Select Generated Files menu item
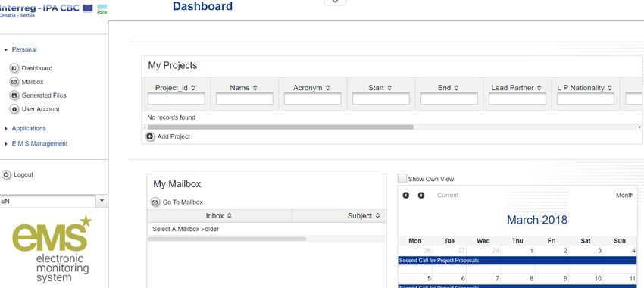Image resolution: width=644 pixels, height=288 pixels. pyautogui.click(x=44, y=95)
